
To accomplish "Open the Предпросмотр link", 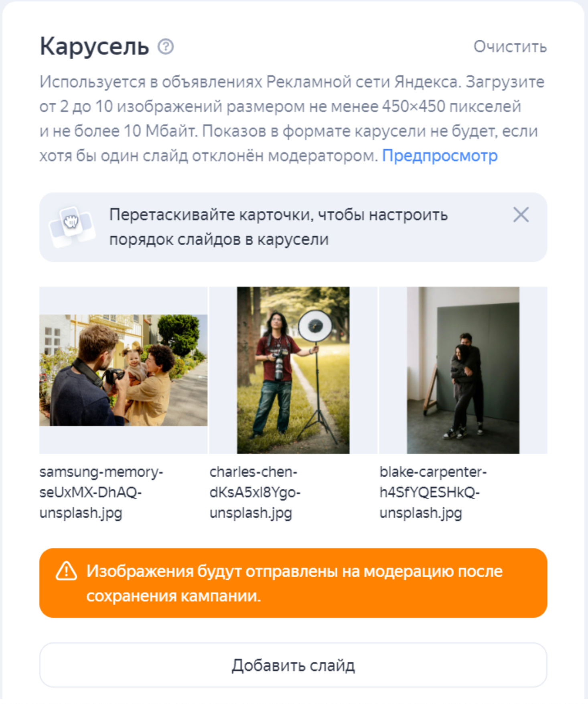I will [440, 155].
